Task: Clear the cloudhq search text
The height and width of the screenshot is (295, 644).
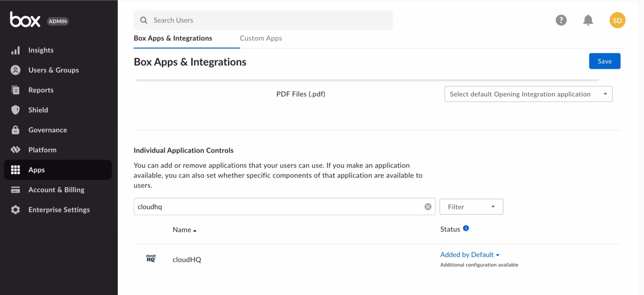Action: point(428,207)
